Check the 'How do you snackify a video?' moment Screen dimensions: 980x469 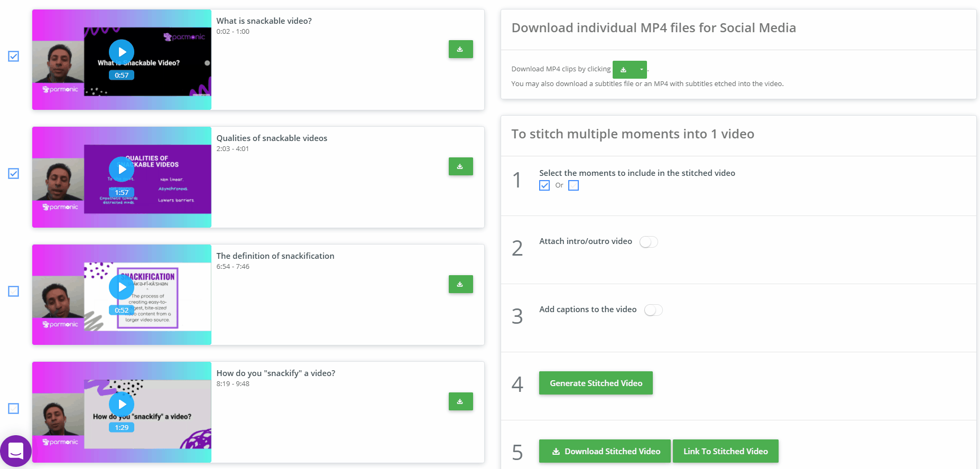[14, 408]
